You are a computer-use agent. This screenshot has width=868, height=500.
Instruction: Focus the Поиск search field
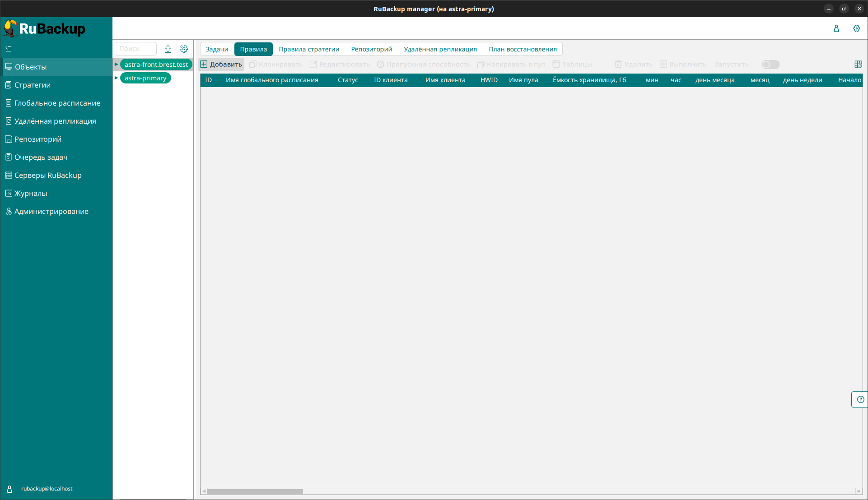[135, 49]
